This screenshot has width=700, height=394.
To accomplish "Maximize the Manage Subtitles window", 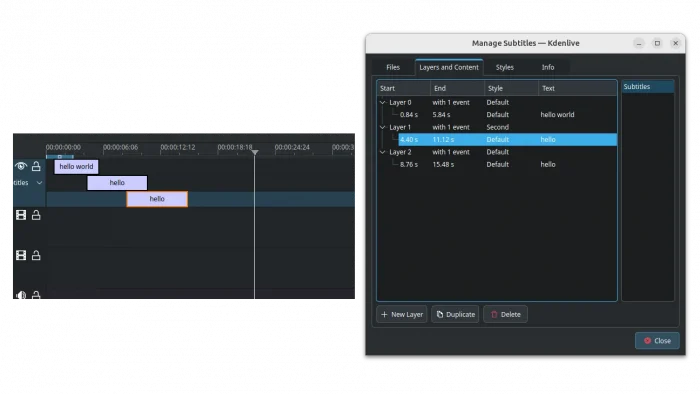I will [657, 43].
